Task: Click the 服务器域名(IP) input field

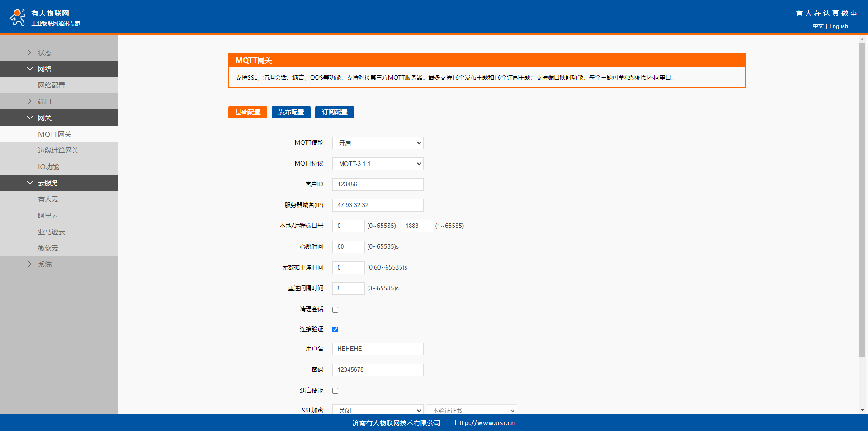Action: tap(378, 205)
